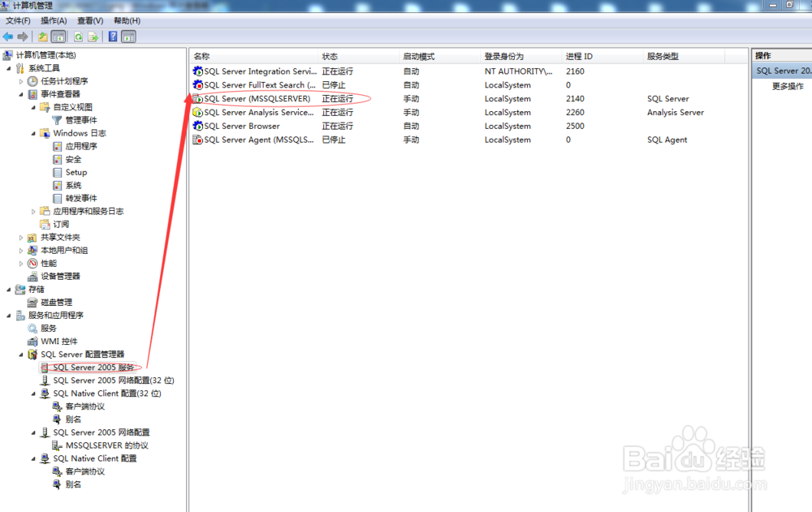The height and width of the screenshot is (512, 812).
Task: Select 计算机管理(本地) root node
Action: [45, 55]
